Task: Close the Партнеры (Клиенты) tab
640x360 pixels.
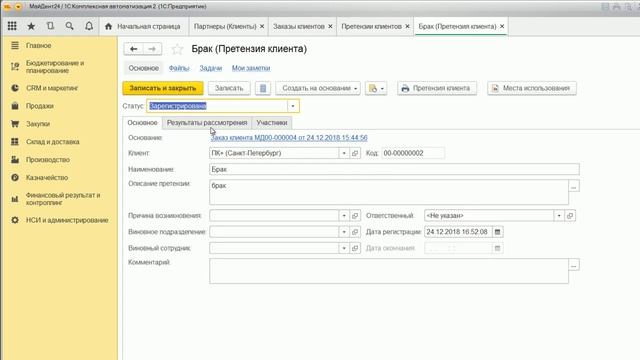Action: point(262,26)
